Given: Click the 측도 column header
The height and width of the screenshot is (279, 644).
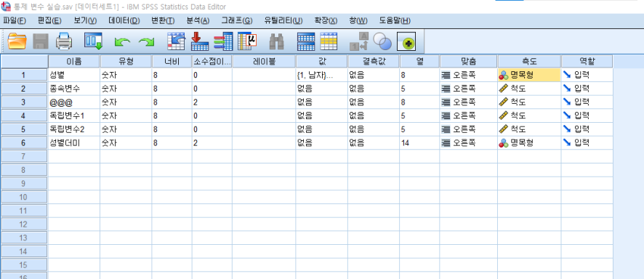Looking at the screenshot, I should [x=529, y=62].
